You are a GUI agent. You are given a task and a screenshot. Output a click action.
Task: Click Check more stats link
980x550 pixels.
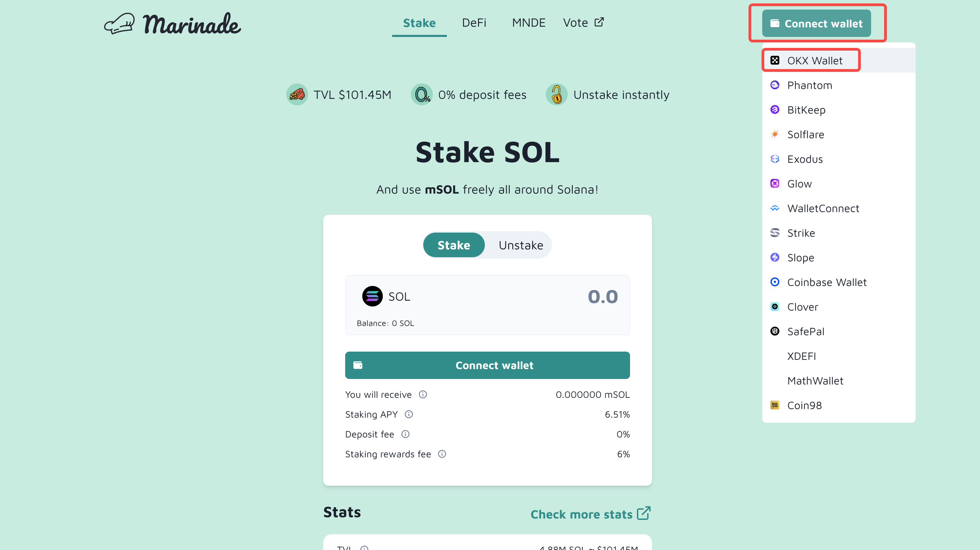pyautogui.click(x=590, y=514)
